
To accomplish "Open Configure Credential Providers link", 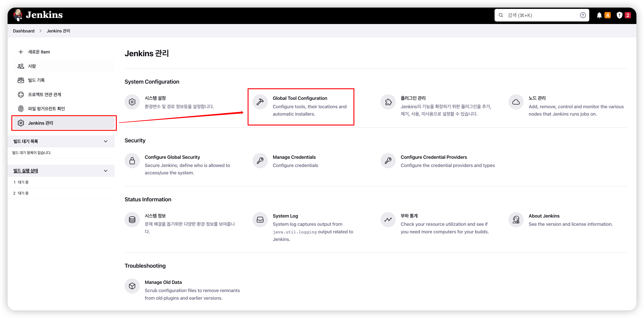I will [x=434, y=157].
